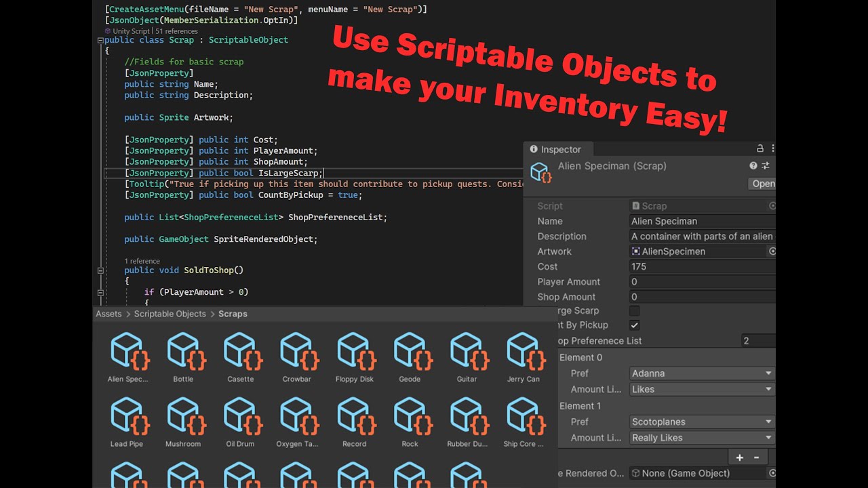Click the 1 reference CodeLens above SoldToShop

click(x=142, y=261)
